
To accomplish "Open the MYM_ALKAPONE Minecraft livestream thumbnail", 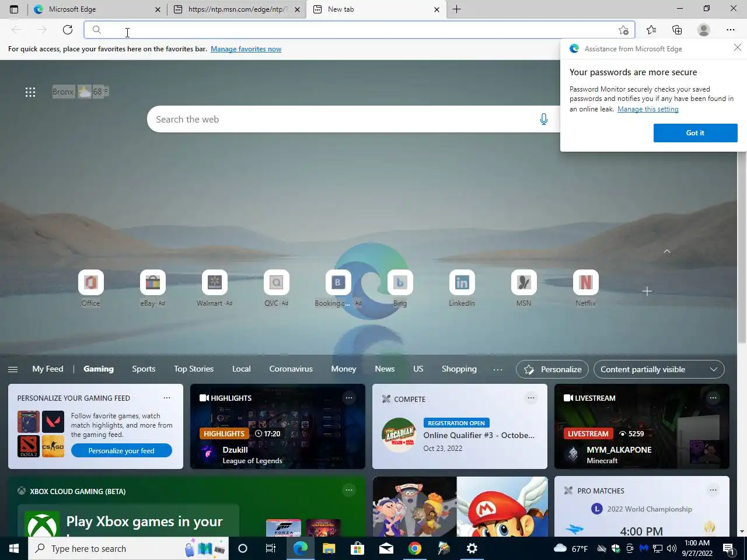I will (642, 426).
